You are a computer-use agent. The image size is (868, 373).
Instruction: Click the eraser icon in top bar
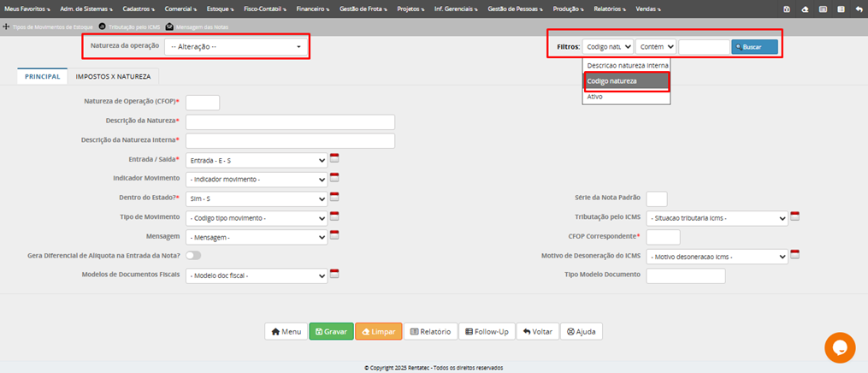804,9
